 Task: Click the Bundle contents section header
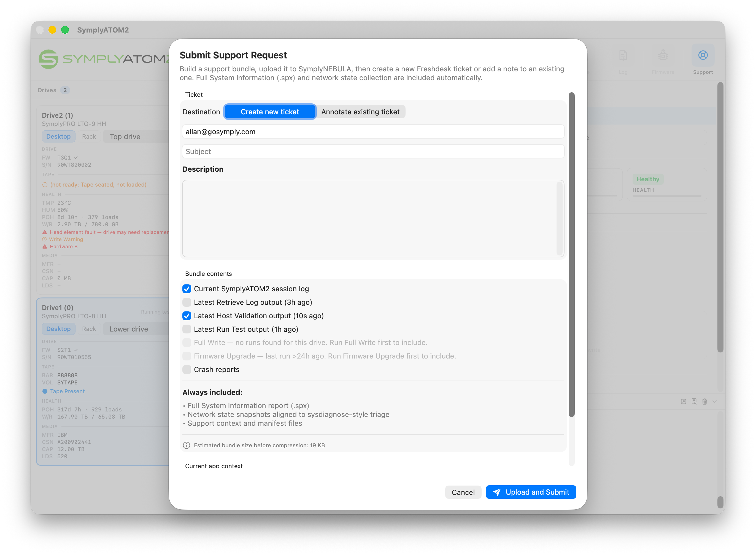click(x=208, y=274)
